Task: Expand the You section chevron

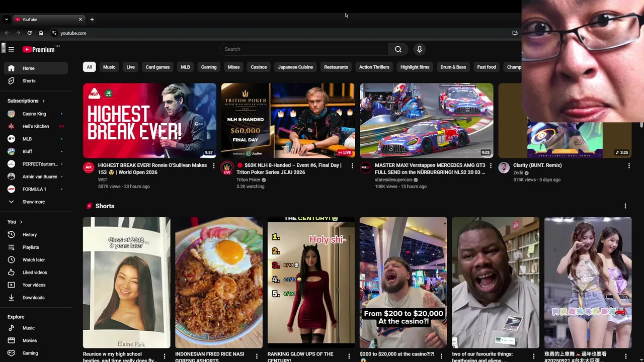Action: tap(21, 222)
